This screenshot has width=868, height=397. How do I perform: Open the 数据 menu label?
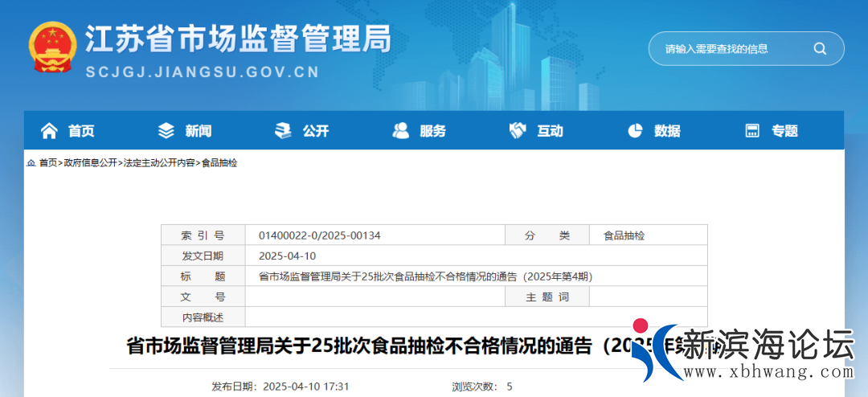(x=667, y=131)
